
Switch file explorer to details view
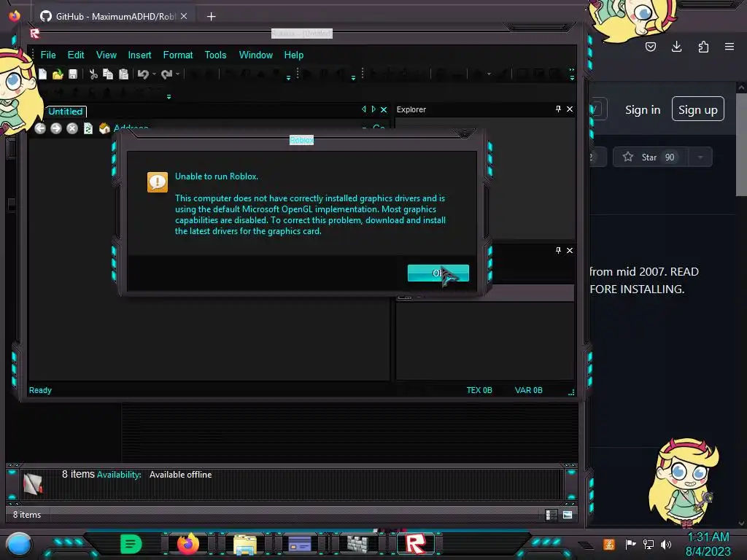(551, 515)
